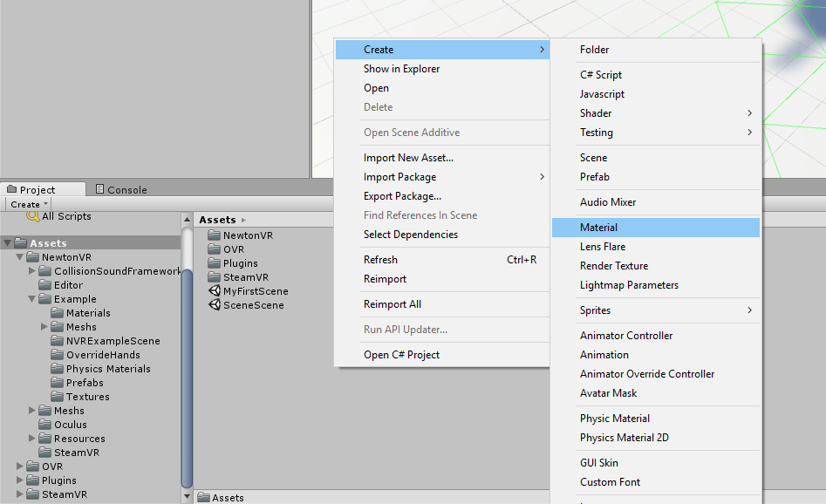Click the Editor folder icon in tree
The image size is (826, 504).
[44, 284]
